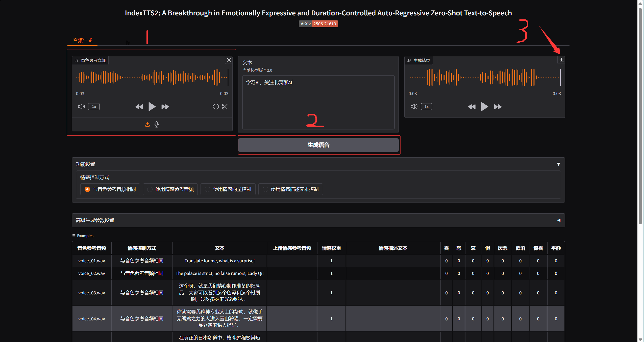Fast-forward the generated result audio
The height and width of the screenshot is (342, 644).
[498, 107]
